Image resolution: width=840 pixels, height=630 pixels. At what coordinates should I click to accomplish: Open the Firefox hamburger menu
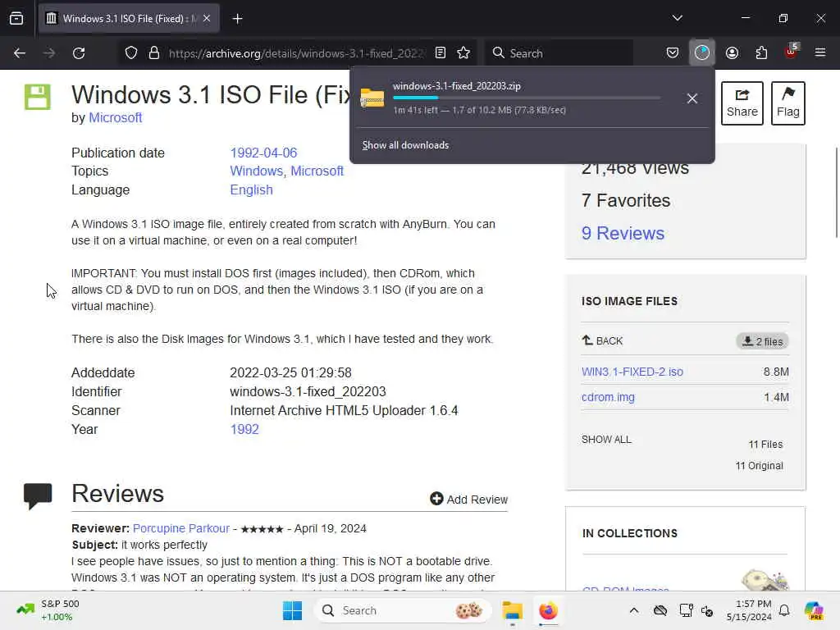coord(820,53)
